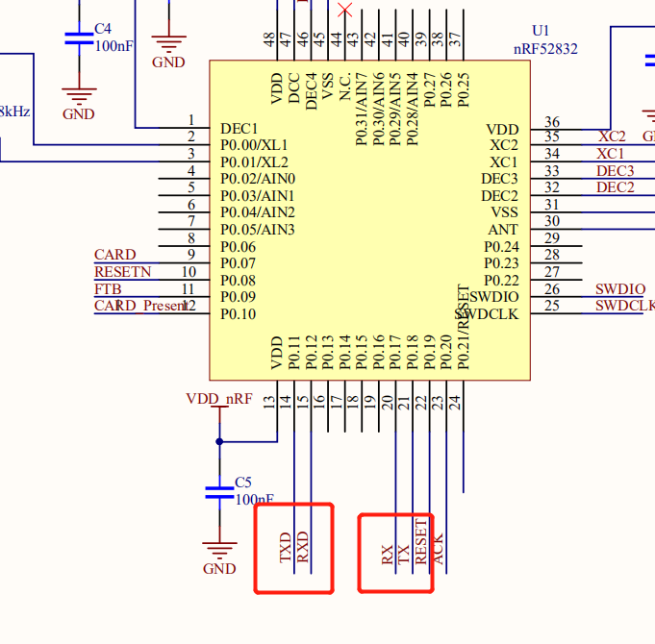655x644 pixels.
Task: Click the GND symbol right of C4
Action: [168, 44]
